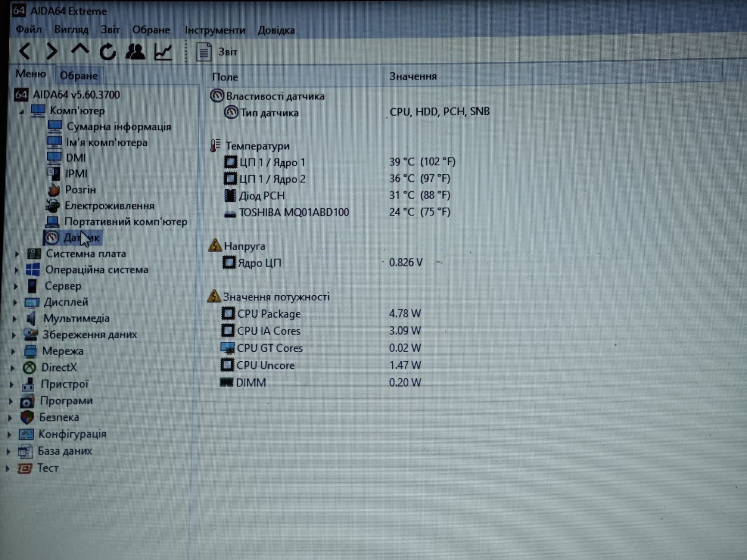Click the DirectX Xbox icon
This screenshot has height=560, width=747.
coord(29,368)
